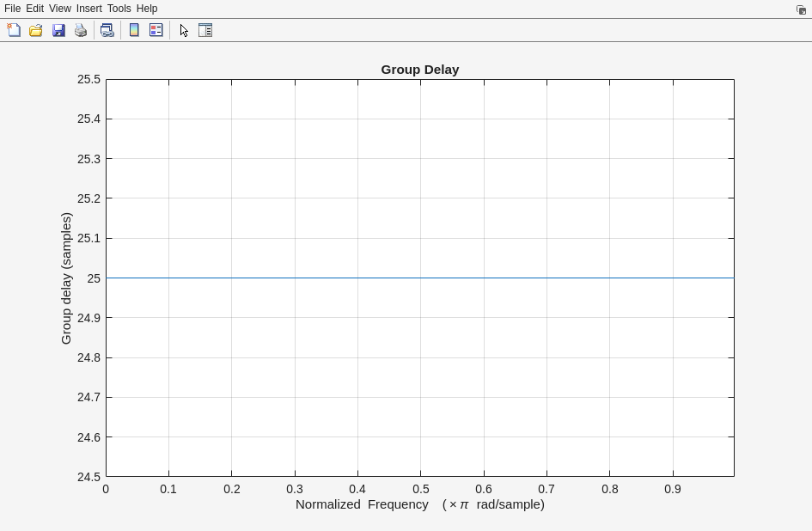Click the Group delay (samples) y-axis label
812x531 pixels.
(x=66, y=278)
